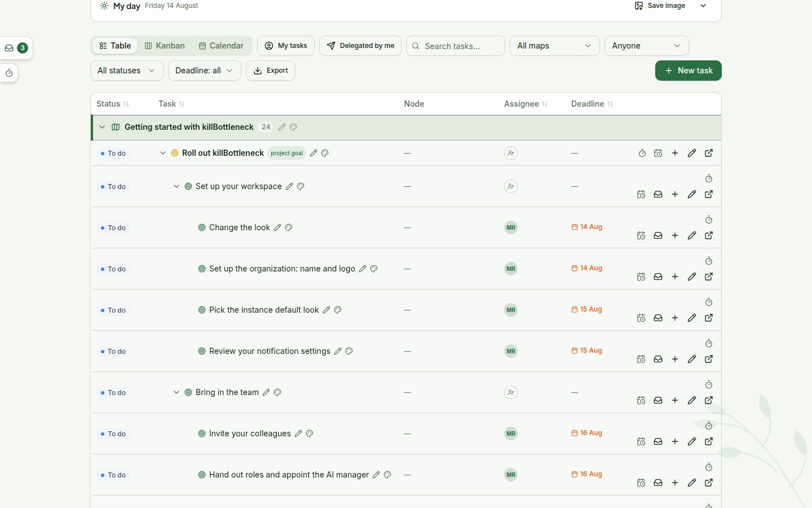Toggle the My tasks filter

click(286, 46)
